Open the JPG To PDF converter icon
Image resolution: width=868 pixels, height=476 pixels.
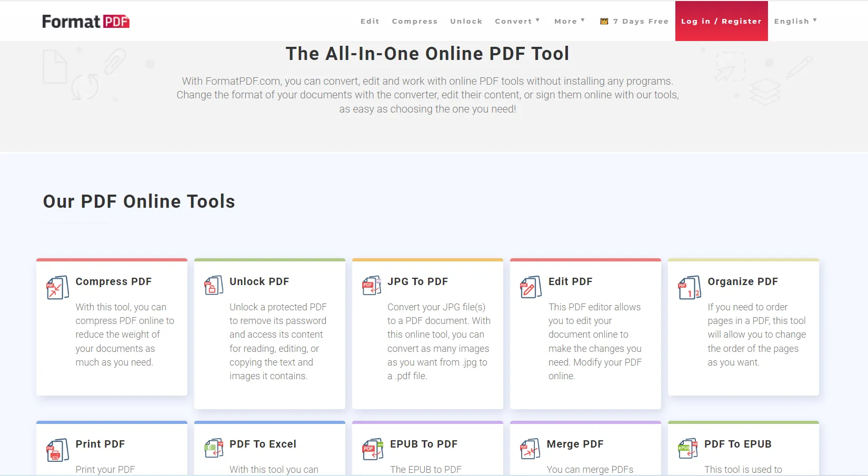click(x=371, y=286)
